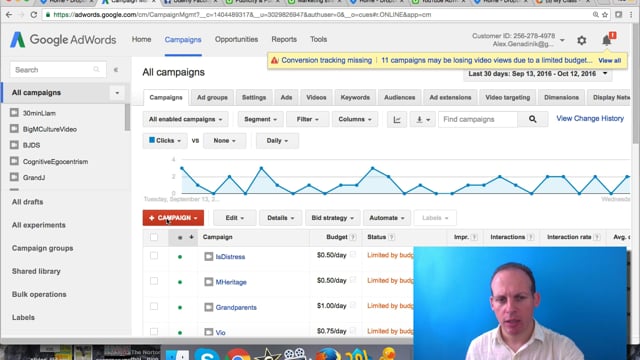Open the Automate button
This screenshot has width=640, height=360.
click(387, 218)
